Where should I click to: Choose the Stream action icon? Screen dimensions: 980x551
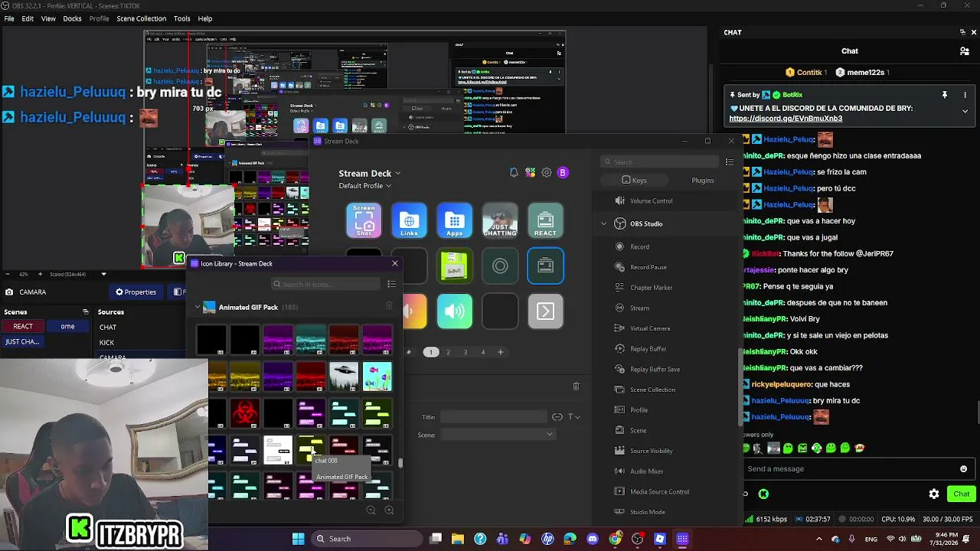pyautogui.click(x=620, y=308)
